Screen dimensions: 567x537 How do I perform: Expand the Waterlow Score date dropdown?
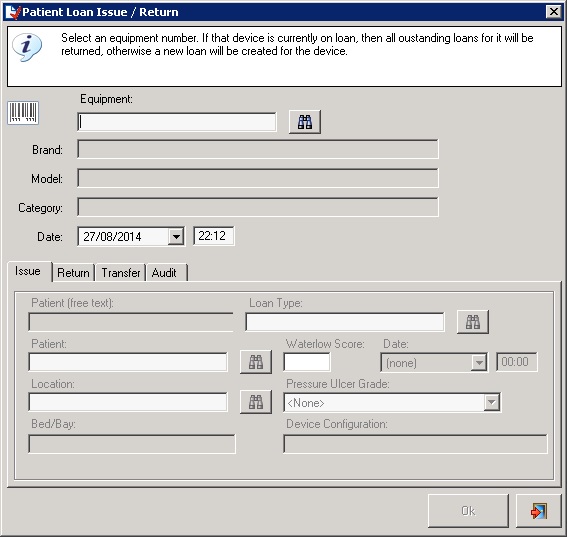tap(479, 362)
